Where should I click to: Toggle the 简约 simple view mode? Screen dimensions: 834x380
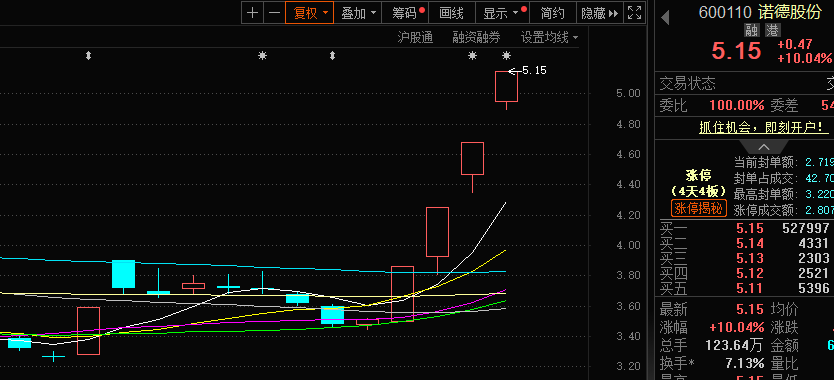coord(552,13)
